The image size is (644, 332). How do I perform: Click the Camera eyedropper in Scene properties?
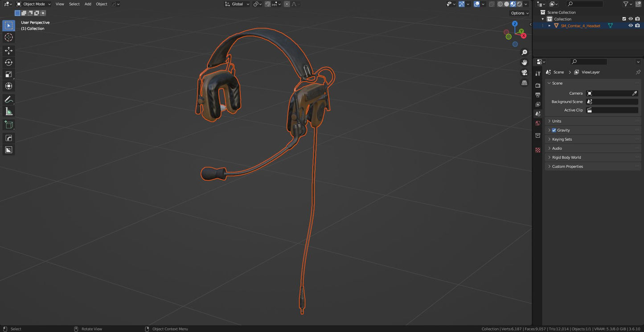coord(636,93)
